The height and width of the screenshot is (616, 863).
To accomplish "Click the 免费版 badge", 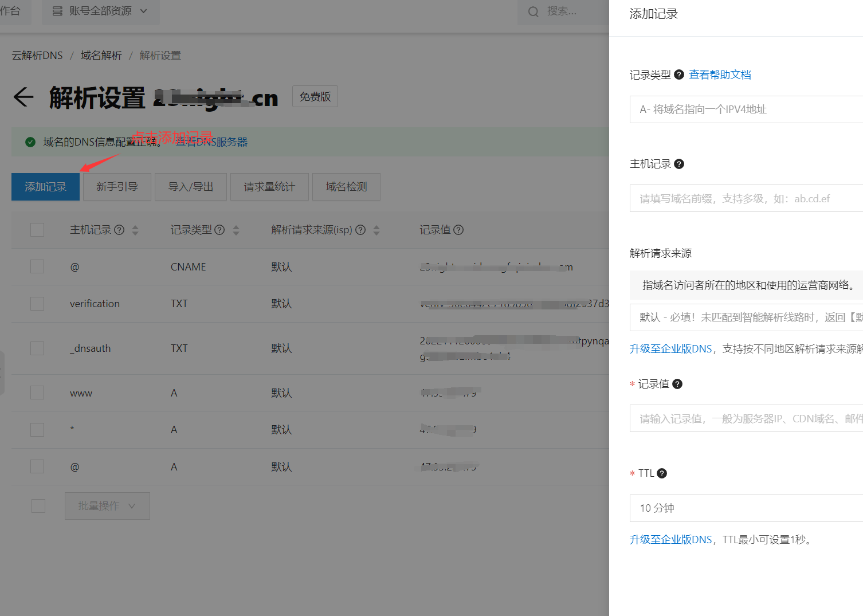I will click(x=315, y=96).
